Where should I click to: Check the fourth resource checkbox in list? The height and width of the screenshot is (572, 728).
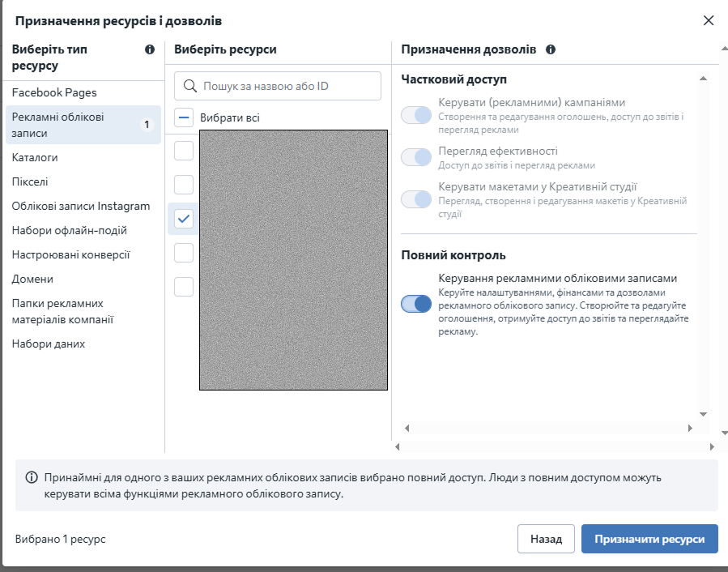point(184,253)
